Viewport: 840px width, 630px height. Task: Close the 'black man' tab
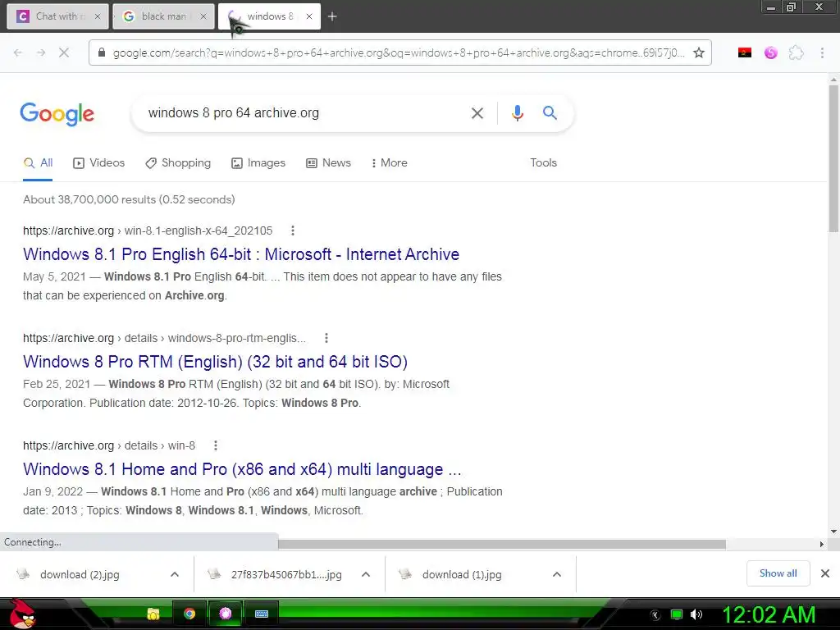[203, 16]
